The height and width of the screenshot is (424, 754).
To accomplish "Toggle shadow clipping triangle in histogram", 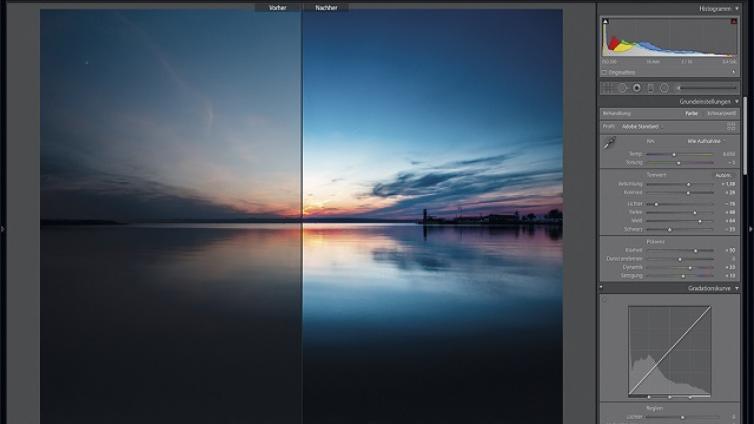I will click(605, 21).
